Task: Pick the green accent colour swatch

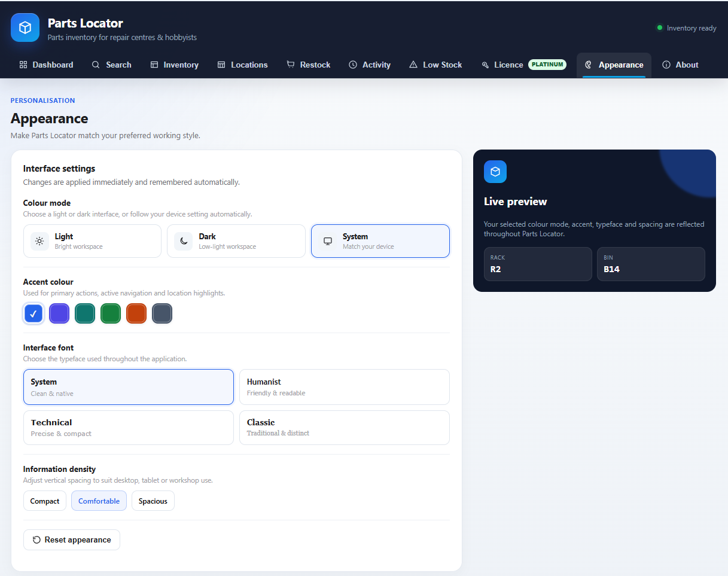Action: click(x=111, y=313)
